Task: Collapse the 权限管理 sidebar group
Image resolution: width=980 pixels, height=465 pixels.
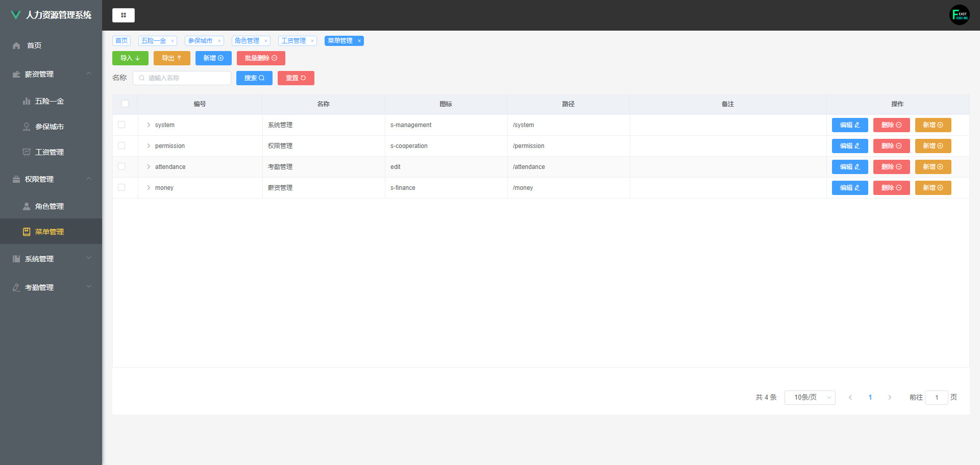Action: pos(51,179)
